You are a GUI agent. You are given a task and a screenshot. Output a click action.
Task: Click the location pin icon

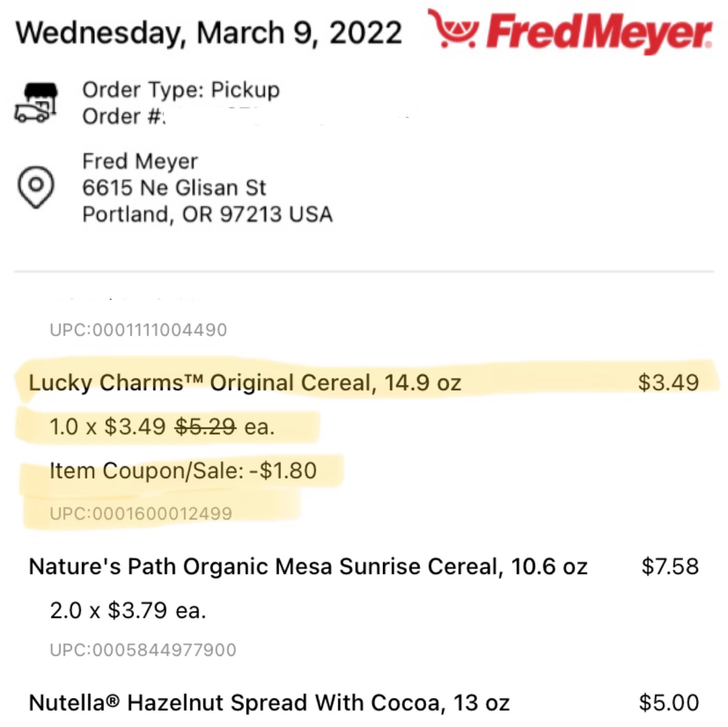pyautogui.click(x=36, y=187)
